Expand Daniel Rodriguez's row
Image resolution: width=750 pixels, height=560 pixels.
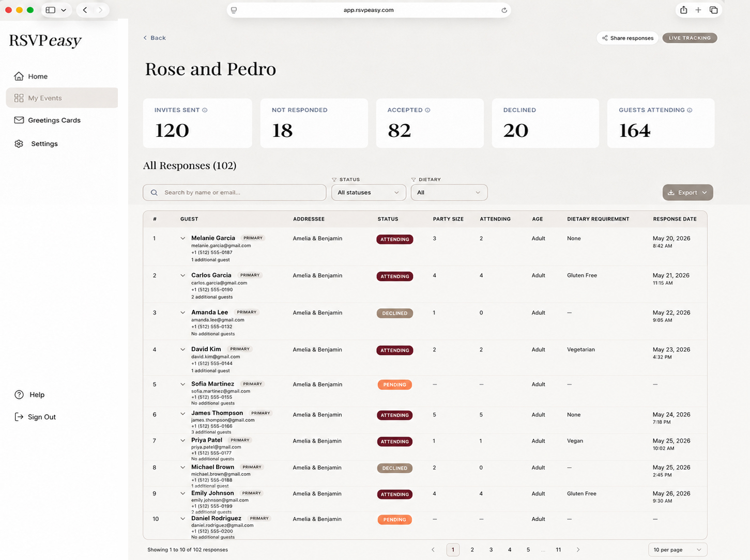click(182, 519)
